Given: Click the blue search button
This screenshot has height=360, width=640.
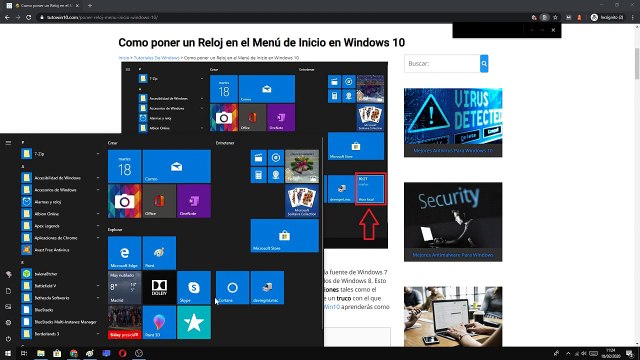Looking at the screenshot, I should pyautogui.click(x=484, y=64).
